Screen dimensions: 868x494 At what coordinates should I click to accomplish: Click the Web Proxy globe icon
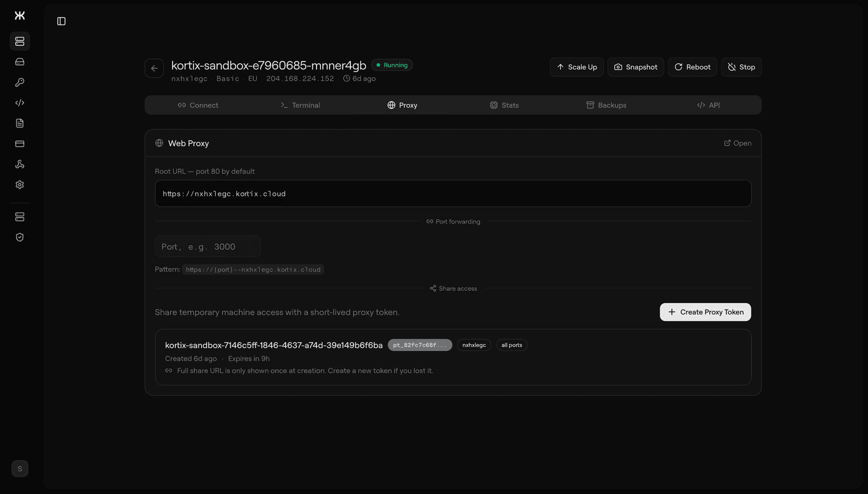click(x=159, y=143)
